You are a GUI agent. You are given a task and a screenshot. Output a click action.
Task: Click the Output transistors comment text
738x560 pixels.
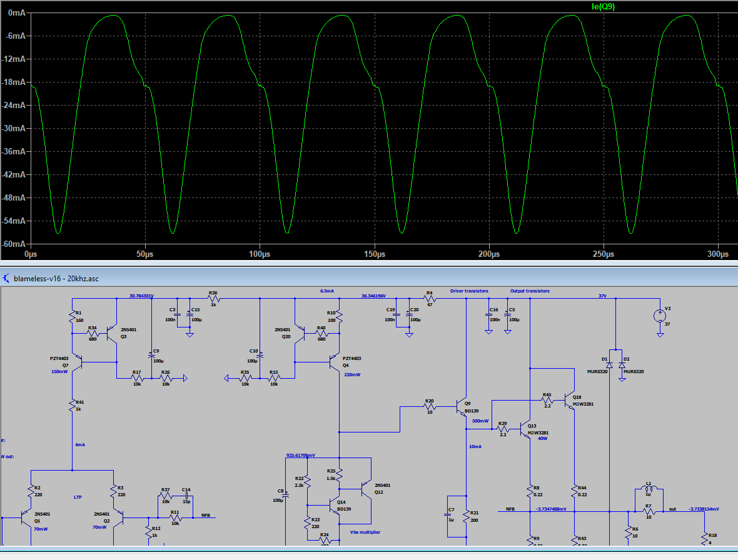coord(530,291)
